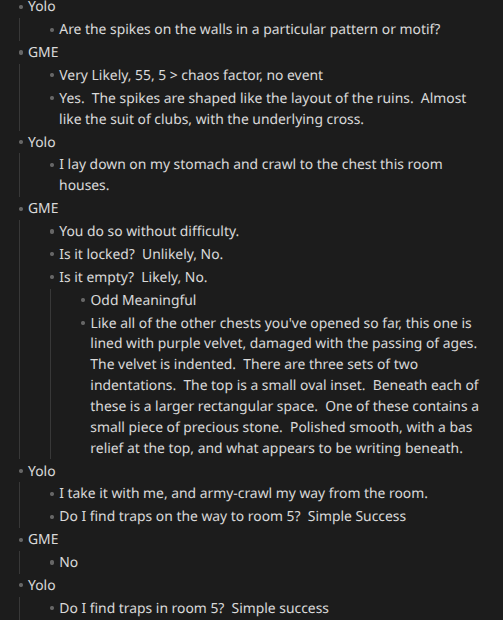Click the bullet beside 'You do so without difficulty.'
503x620 pixels.
[x=52, y=232]
